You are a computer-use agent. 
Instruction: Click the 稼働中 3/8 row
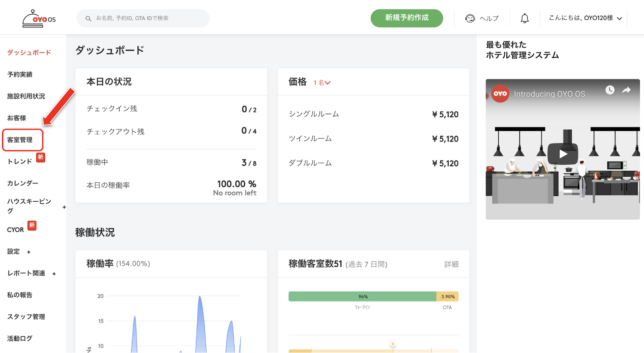coord(171,162)
